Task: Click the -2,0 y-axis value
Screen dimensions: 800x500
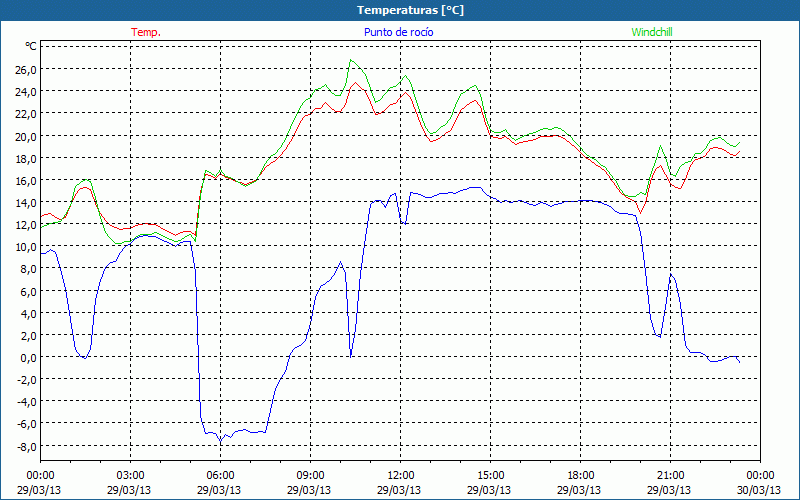Action: [26, 380]
